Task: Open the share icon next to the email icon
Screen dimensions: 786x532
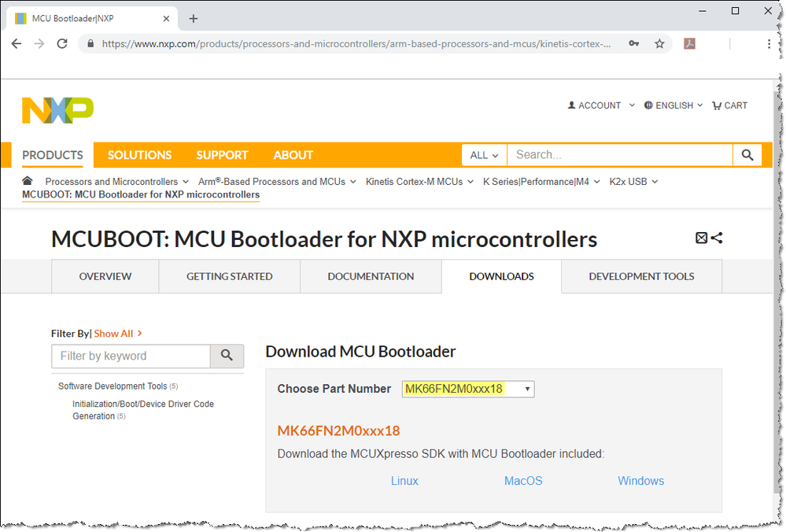Action: pos(714,238)
